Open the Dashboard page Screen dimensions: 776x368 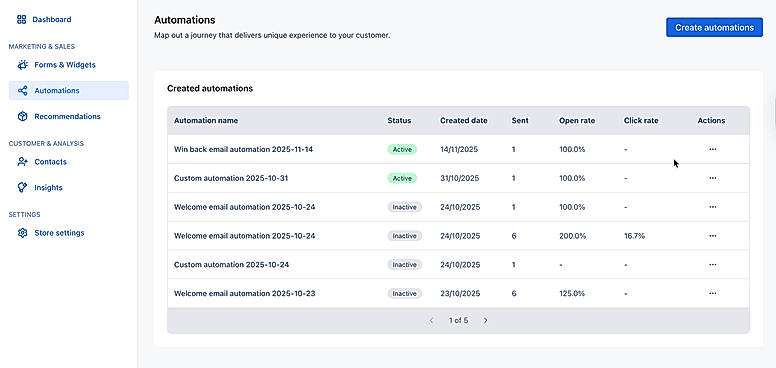pyautogui.click(x=52, y=19)
